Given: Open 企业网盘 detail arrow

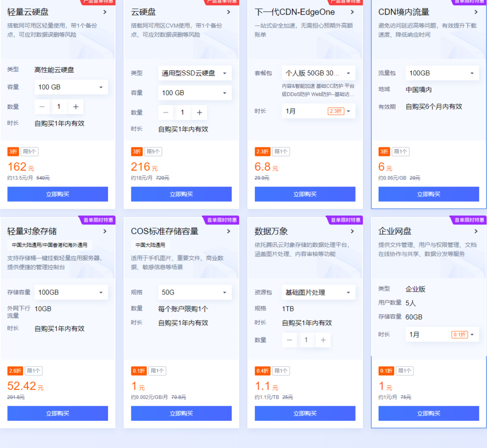Looking at the screenshot, I should 475,232.
